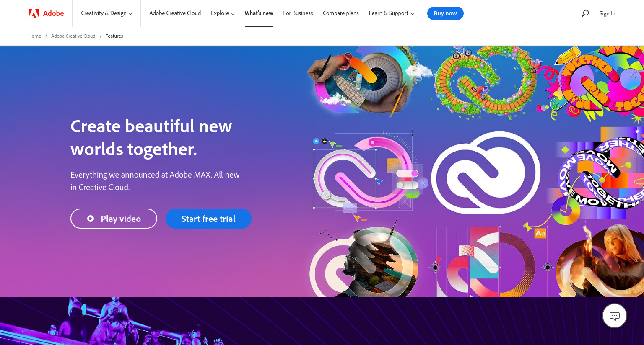Viewport: 644px width, 345px height.
Task: Click the Sign In link
Action: 607,13
